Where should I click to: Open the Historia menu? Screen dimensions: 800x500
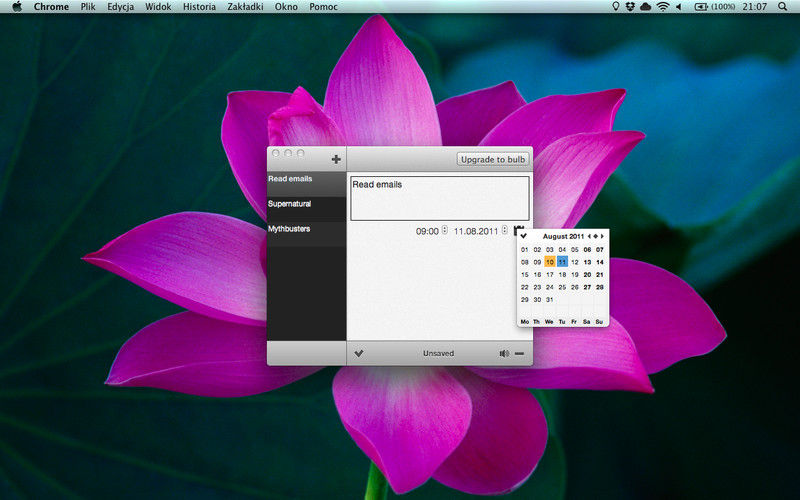coord(199,7)
